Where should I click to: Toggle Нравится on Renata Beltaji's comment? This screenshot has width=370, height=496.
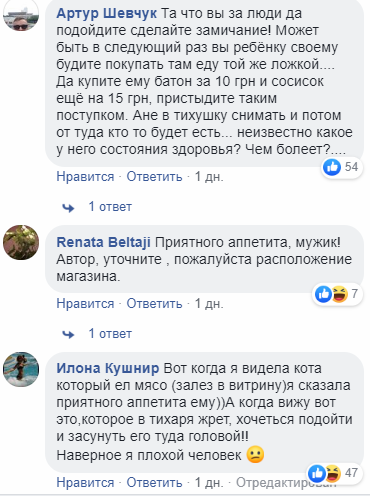[x=85, y=304]
